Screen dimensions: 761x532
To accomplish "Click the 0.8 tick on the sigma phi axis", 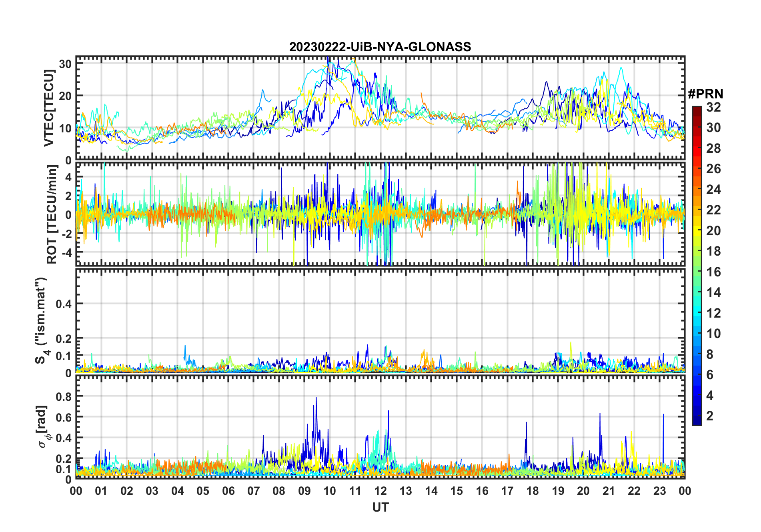I will click(x=64, y=396).
